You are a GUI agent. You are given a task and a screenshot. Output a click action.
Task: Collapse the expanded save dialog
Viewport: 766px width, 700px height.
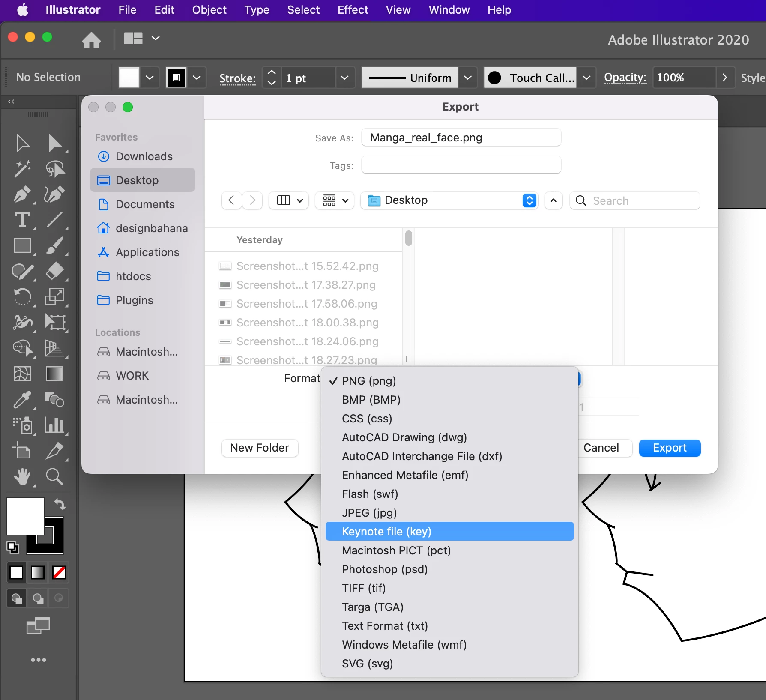click(554, 200)
